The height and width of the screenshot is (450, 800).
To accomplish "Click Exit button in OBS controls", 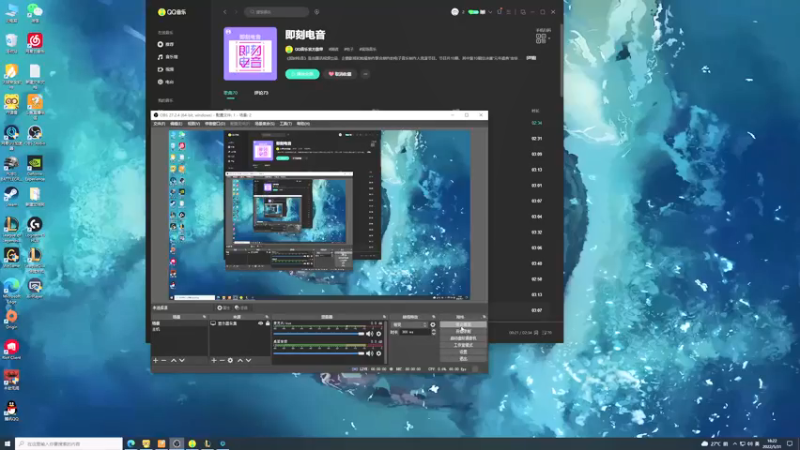I will click(x=463, y=359).
